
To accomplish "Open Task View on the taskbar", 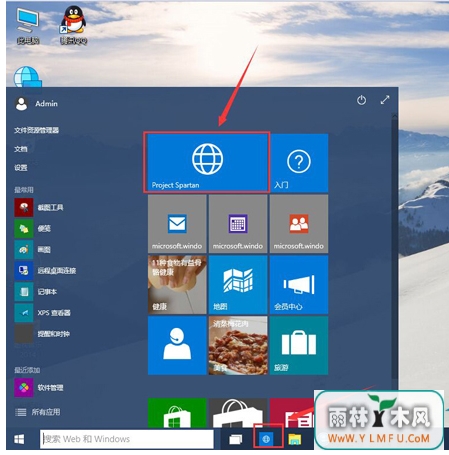I will 235,439.
